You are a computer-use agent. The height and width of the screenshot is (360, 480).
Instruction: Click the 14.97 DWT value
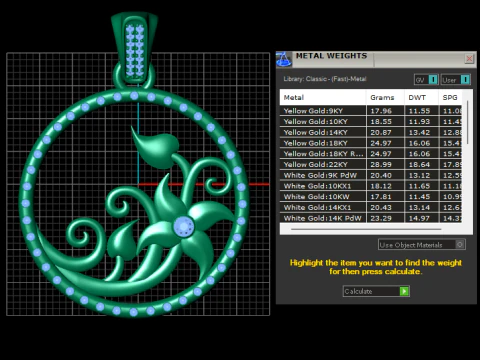click(419, 218)
